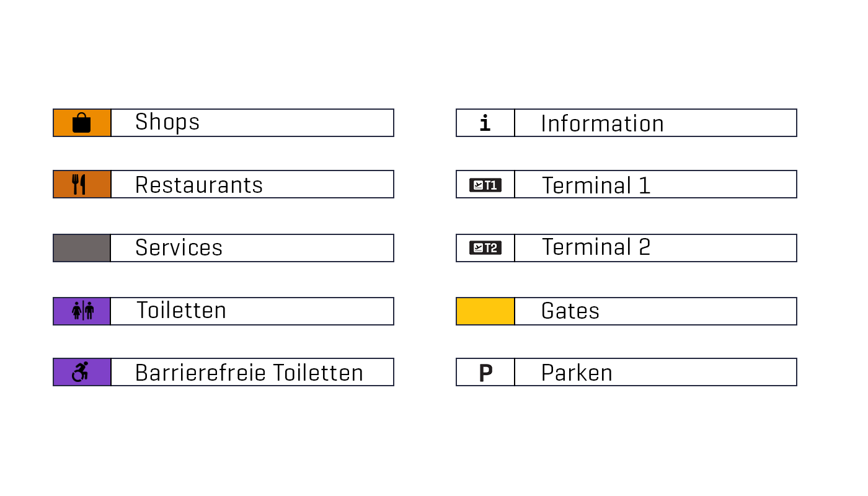Click the shopping bag icon
The width and height of the screenshot is (868, 496).
pos(82,123)
